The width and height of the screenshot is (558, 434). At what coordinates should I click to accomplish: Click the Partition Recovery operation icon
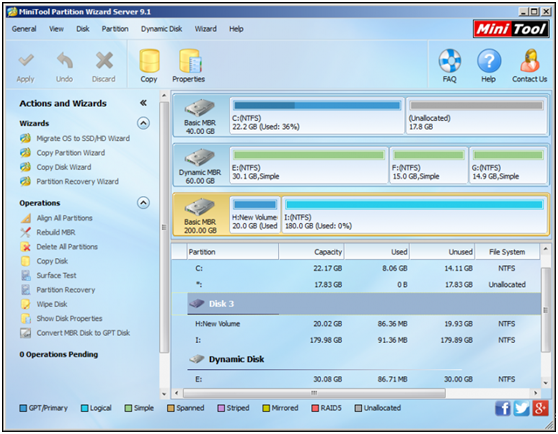26,290
